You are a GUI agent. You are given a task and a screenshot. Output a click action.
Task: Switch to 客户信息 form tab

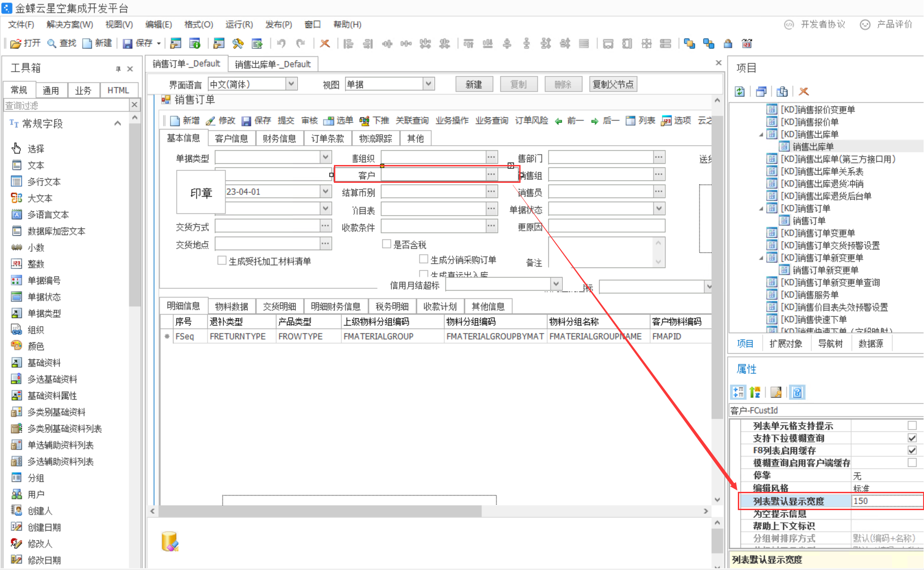point(231,139)
